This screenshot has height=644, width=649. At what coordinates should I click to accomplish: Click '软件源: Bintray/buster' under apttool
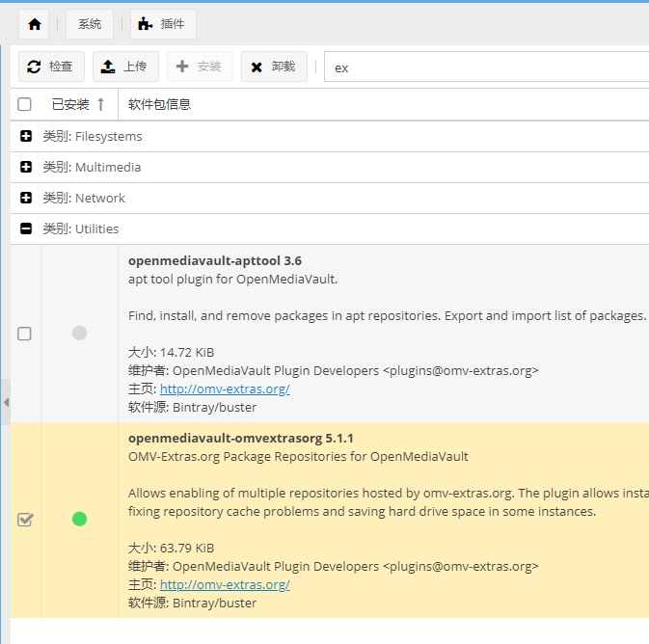point(192,408)
